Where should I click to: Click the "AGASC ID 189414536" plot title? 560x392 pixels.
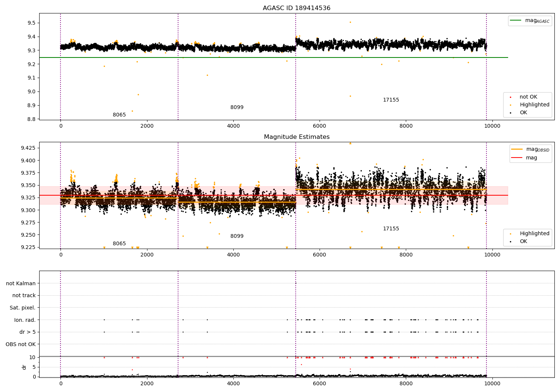(296, 8)
